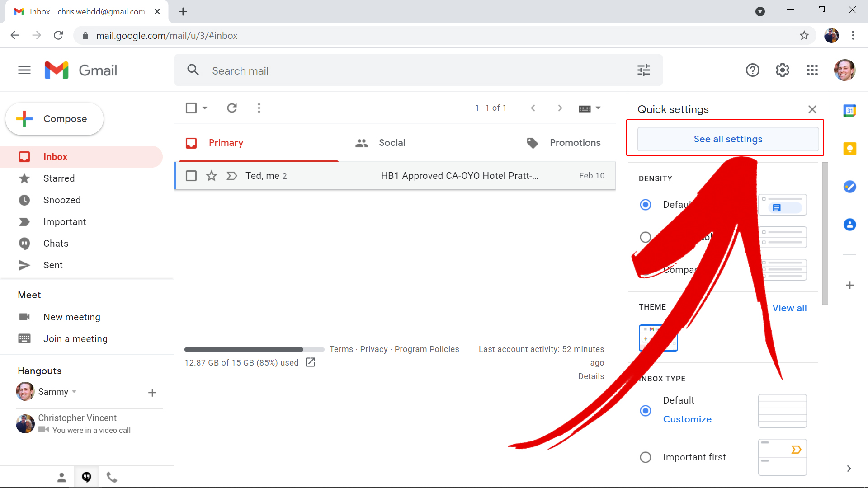Image resolution: width=868 pixels, height=488 pixels.
Task: Start new Hangouts chat plus icon
Action: [152, 393]
